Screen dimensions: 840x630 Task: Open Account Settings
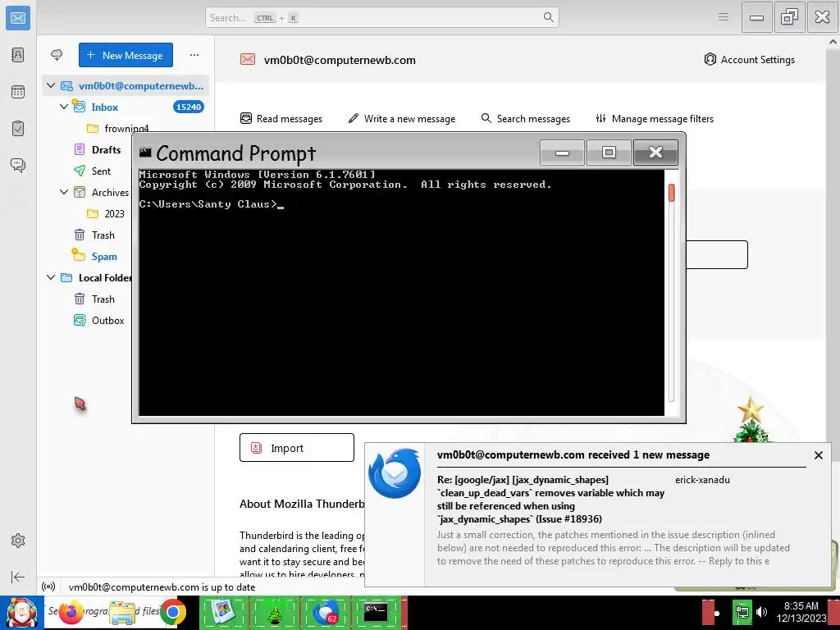[750, 59]
